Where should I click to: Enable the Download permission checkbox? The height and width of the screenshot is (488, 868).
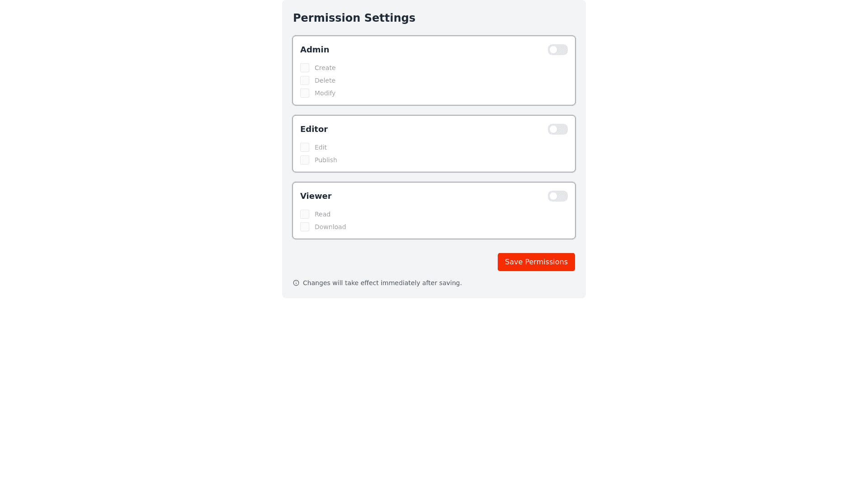pyautogui.click(x=305, y=227)
